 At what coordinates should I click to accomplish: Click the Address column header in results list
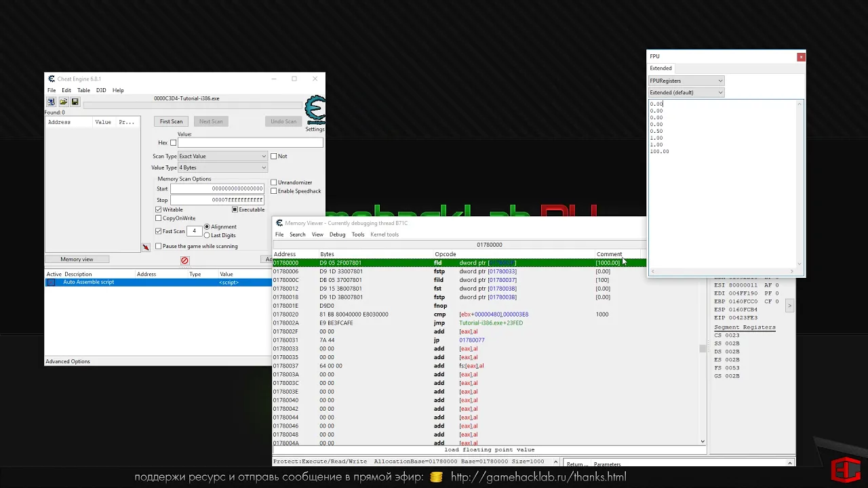(x=68, y=122)
